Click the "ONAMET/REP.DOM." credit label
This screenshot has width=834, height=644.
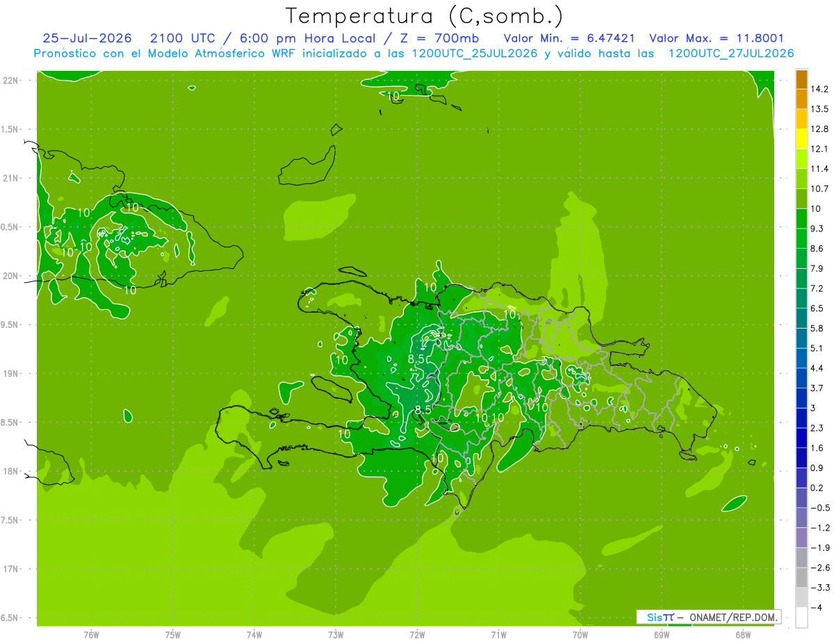(x=733, y=617)
